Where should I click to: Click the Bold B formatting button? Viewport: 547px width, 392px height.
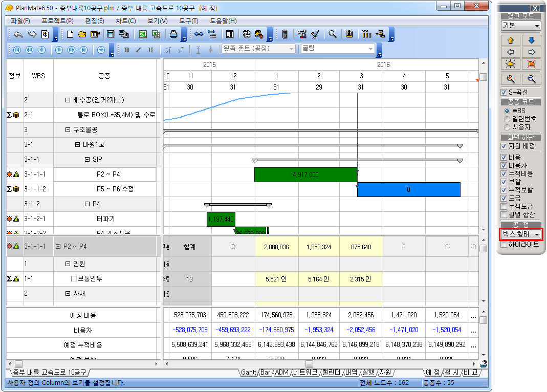(x=126, y=50)
